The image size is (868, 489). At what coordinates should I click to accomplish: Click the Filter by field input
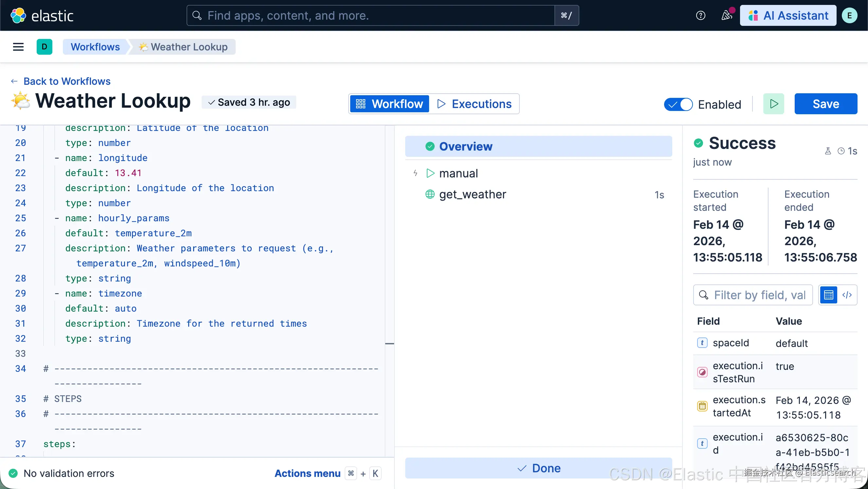click(759, 295)
